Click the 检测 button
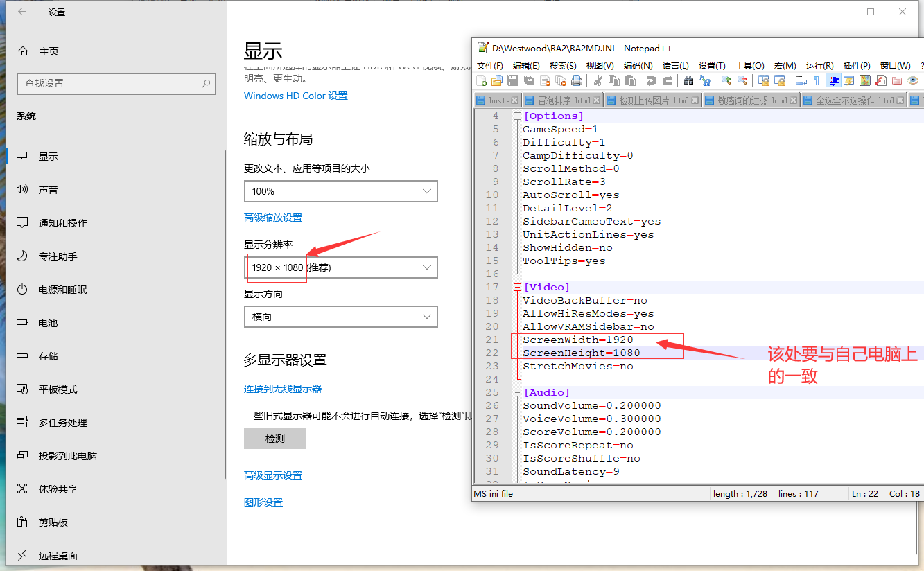 point(275,439)
